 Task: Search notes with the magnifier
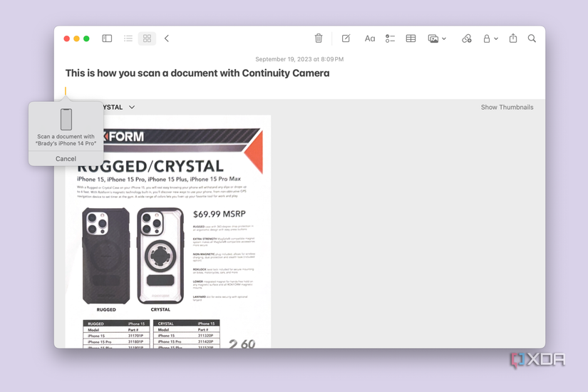[x=532, y=38]
